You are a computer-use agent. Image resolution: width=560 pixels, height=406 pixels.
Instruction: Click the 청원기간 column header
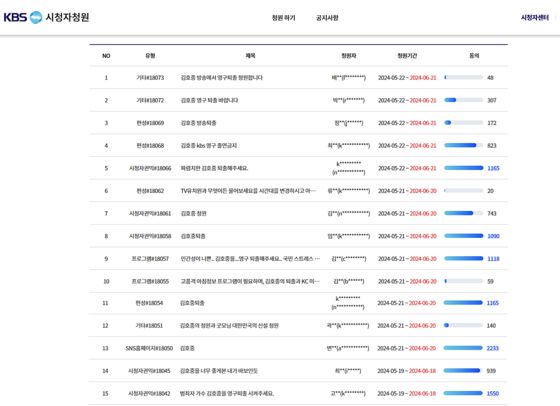407,56
